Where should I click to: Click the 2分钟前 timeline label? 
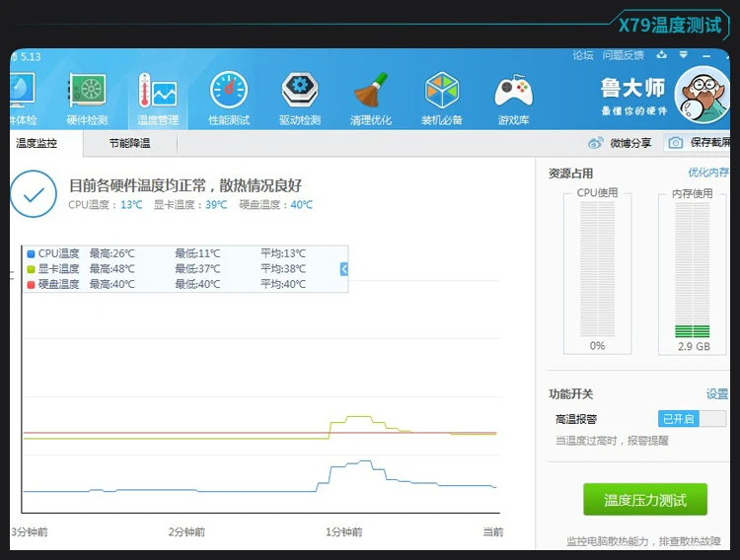(x=186, y=532)
